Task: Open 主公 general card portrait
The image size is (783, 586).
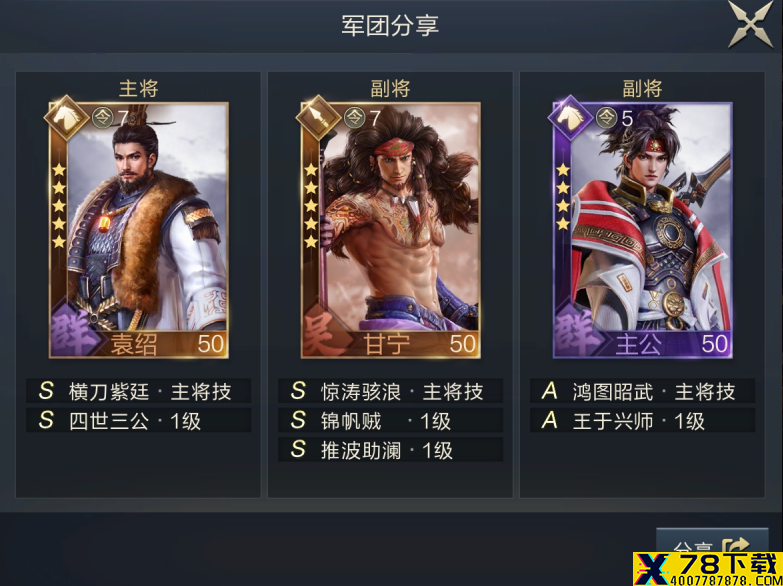Action: click(x=643, y=230)
